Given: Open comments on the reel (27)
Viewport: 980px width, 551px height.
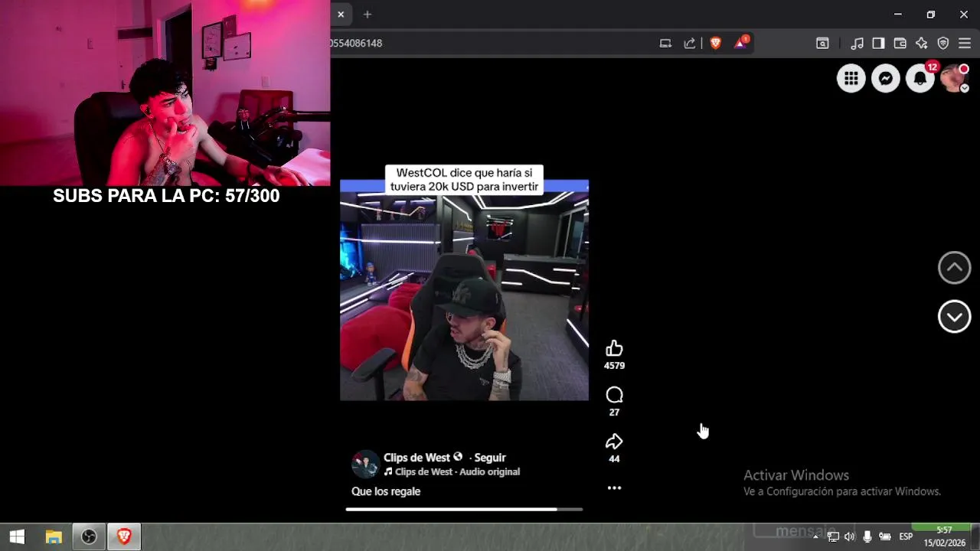Looking at the screenshot, I should [614, 395].
